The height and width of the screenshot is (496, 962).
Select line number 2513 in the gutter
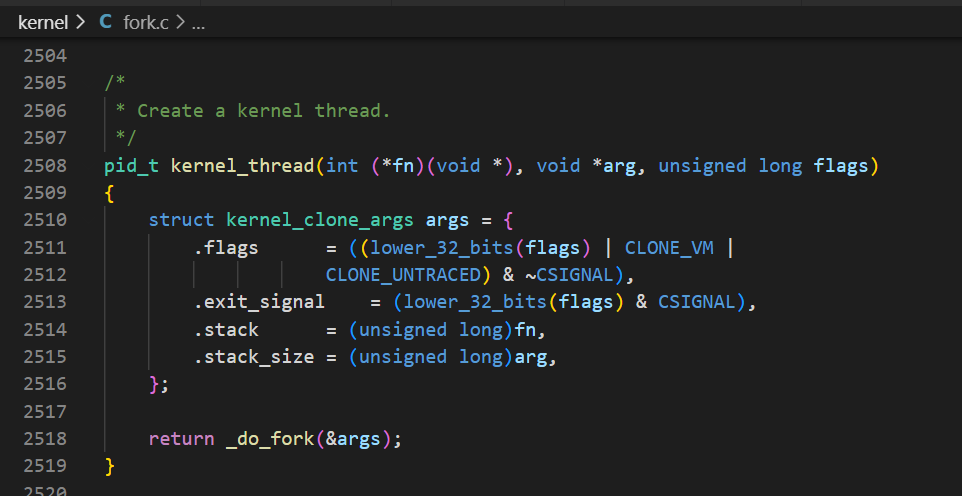[45, 302]
